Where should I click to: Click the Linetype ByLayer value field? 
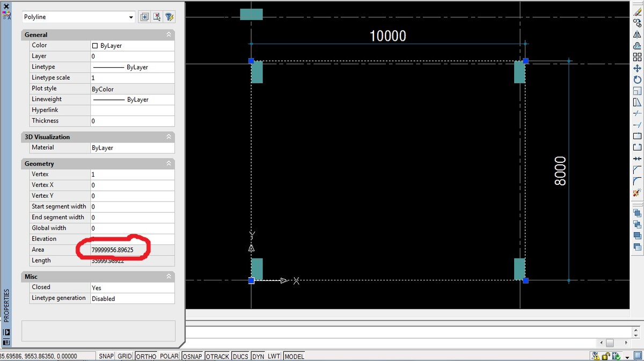(132, 67)
